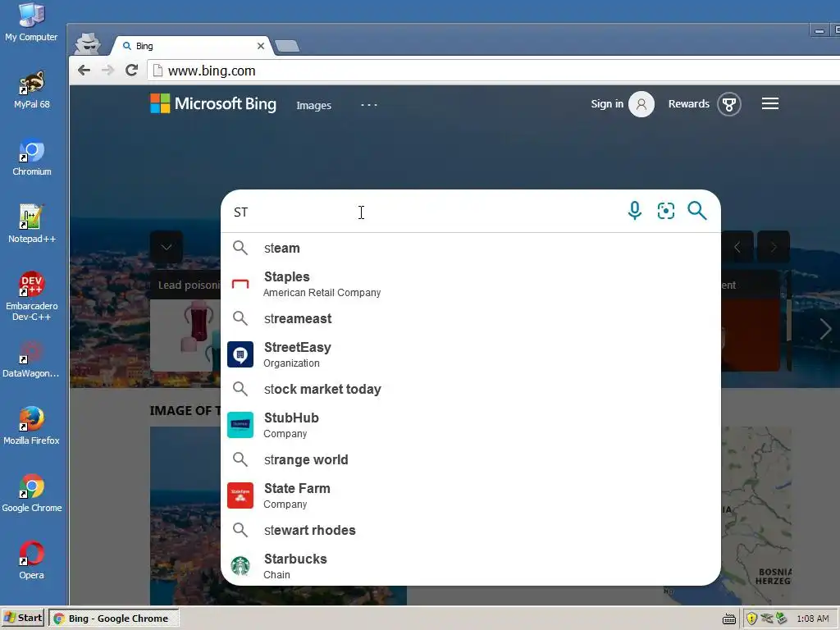Select the 'stewart rhodes' suggestion
This screenshot has width=840, height=630.
click(470, 531)
